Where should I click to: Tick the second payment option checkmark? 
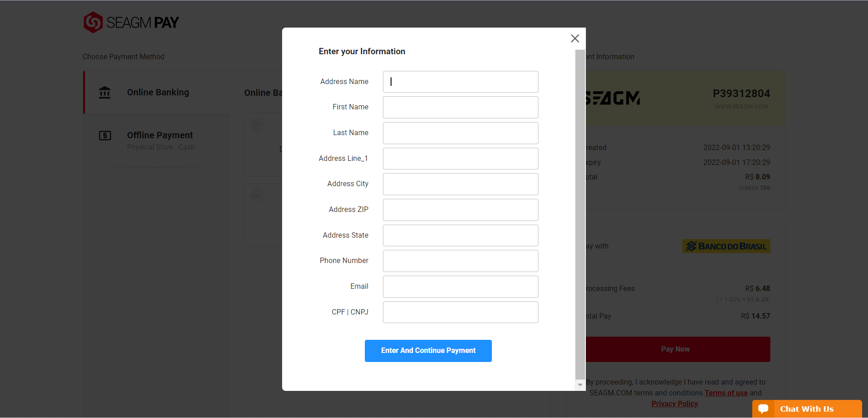[256, 195]
